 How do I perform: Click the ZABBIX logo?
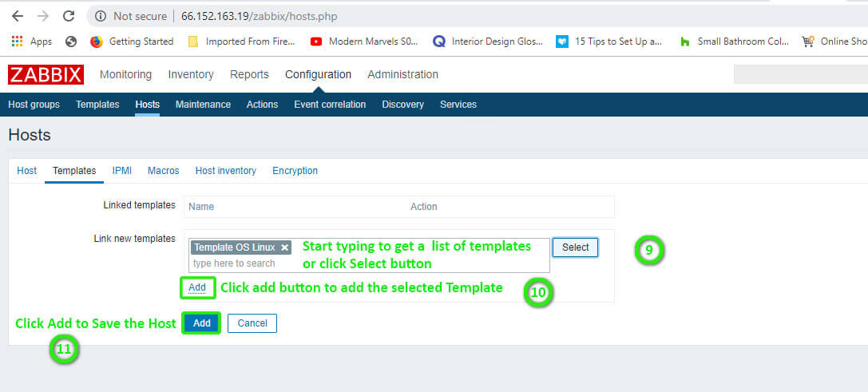46,75
